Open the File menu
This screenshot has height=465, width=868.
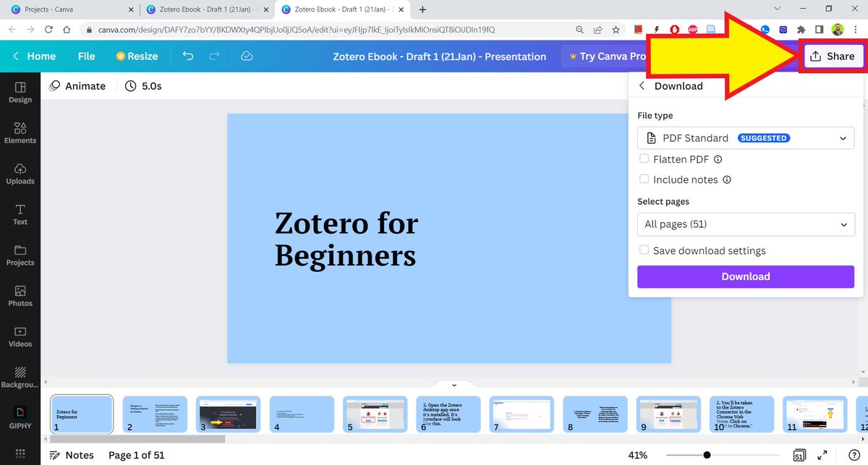click(x=86, y=56)
